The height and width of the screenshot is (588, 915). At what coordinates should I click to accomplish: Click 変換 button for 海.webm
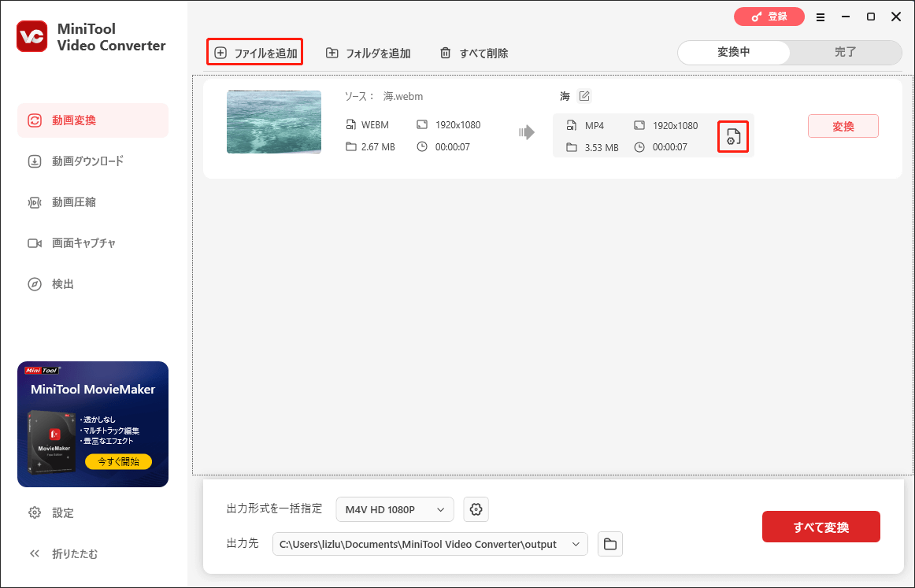coord(843,126)
